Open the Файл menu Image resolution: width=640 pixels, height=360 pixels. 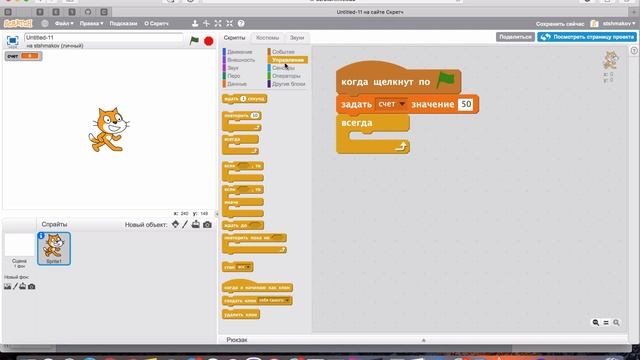pos(64,23)
